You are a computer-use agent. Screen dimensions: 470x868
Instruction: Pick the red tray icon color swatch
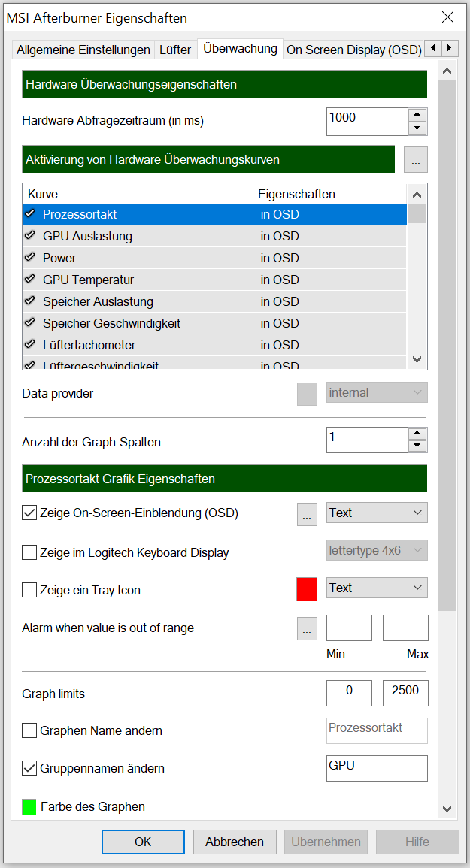click(307, 589)
